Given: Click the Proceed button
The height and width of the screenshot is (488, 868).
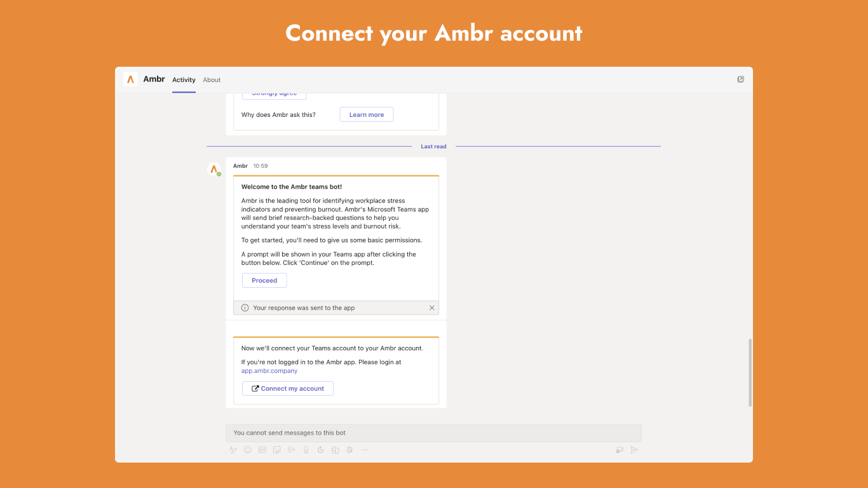Looking at the screenshot, I should click(x=264, y=280).
